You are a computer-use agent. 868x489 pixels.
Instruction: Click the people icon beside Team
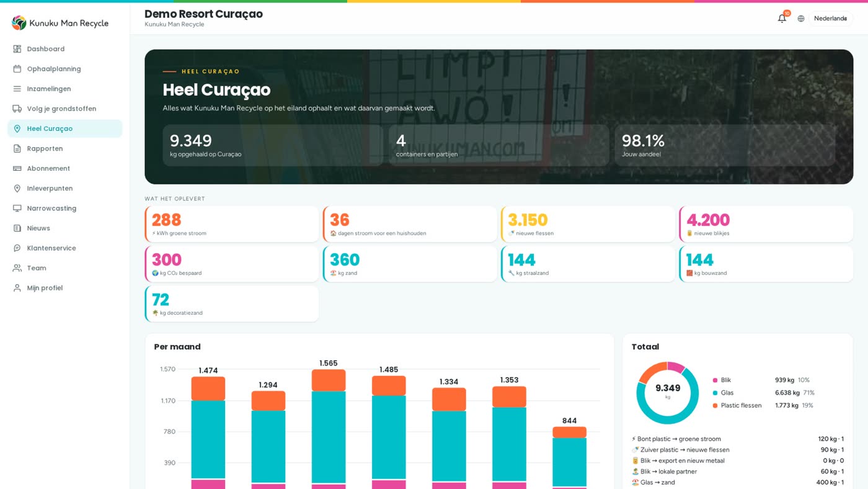click(17, 267)
